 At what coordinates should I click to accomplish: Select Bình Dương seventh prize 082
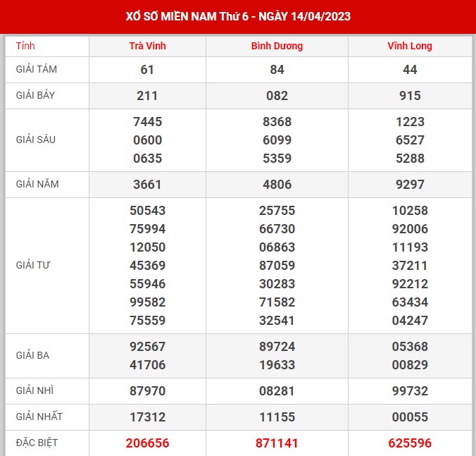click(x=277, y=96)
